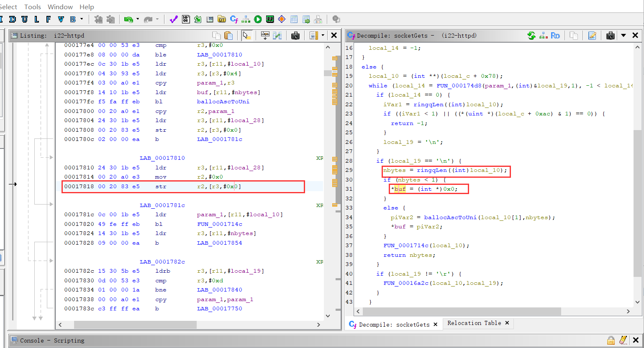
Task: Go to next Undefined with U icon
Action: [25, 19]
